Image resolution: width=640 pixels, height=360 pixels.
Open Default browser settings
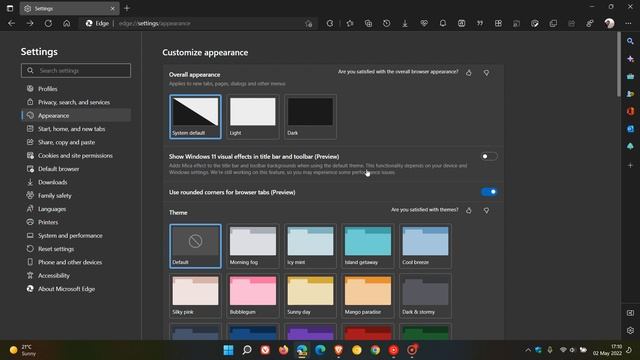point(76,169)
